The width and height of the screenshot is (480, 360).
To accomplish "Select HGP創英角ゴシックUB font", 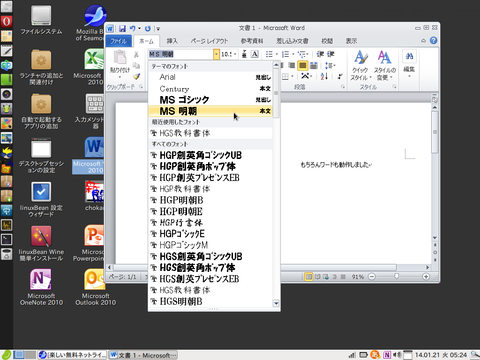I will coord(210,155).
